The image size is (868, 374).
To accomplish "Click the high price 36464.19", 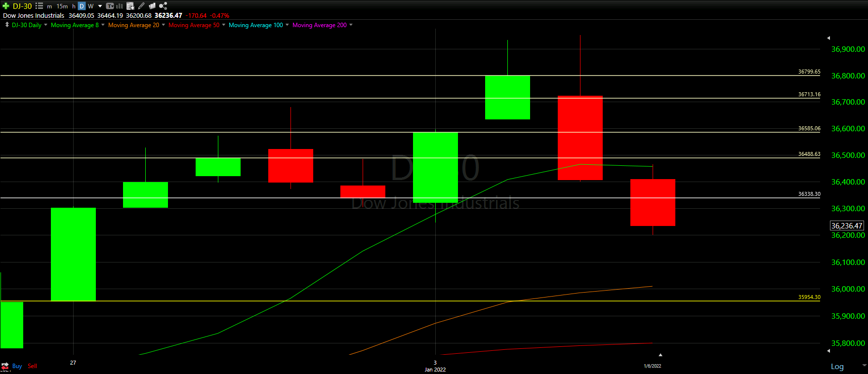I will pos(110,16).
